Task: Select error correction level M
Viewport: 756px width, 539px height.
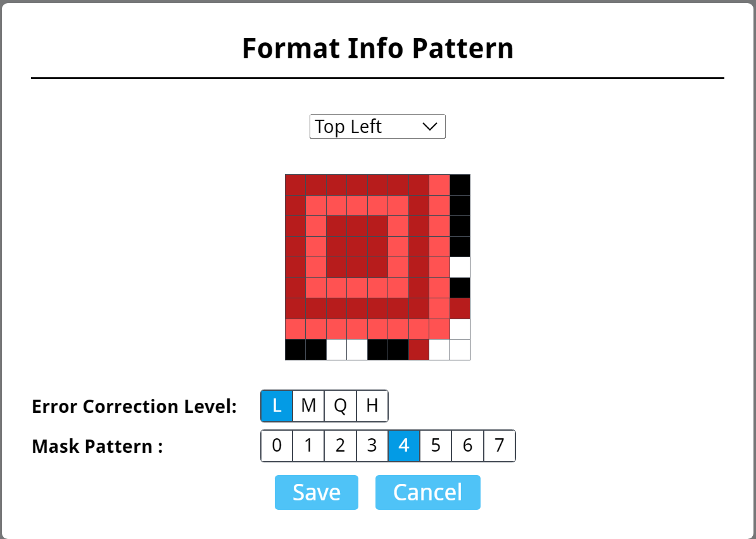Action: click(x=308, y=406)
